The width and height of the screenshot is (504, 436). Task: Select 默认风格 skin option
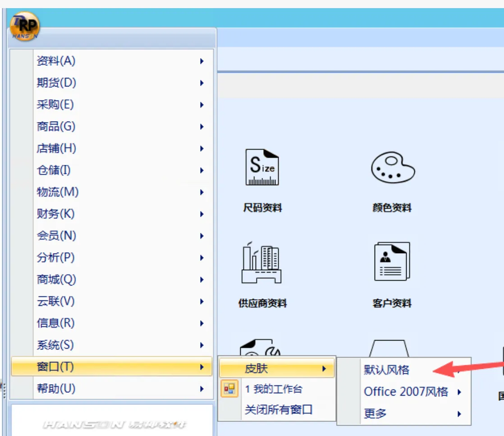(386, 370)
